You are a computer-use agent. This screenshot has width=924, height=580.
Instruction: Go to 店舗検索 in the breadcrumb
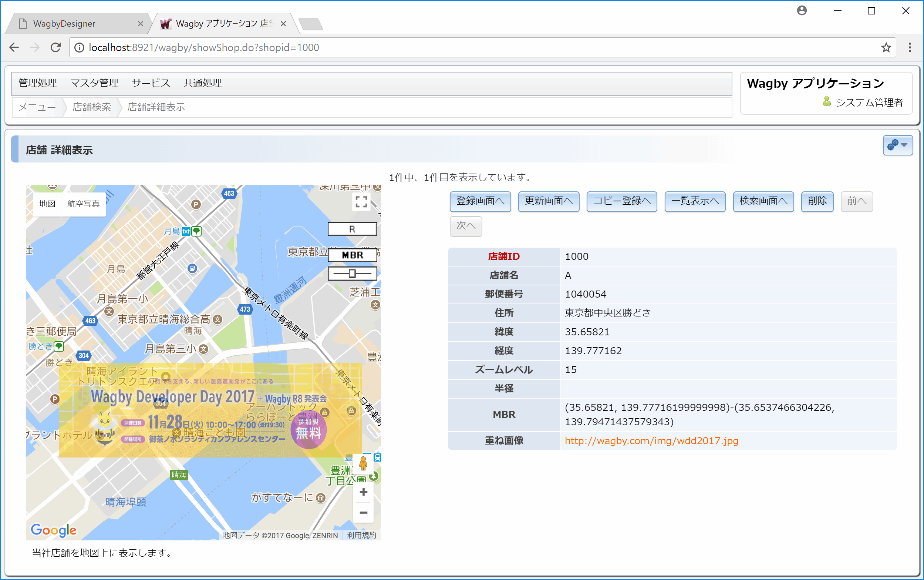coord(92,107)
